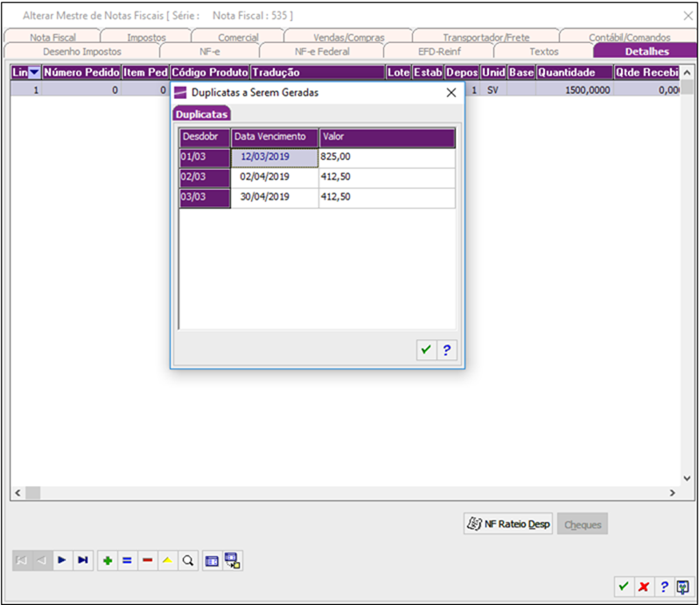This screenshot has width=700, height=605.
Task: Click Tradução column header
Action: pos(318,73)
